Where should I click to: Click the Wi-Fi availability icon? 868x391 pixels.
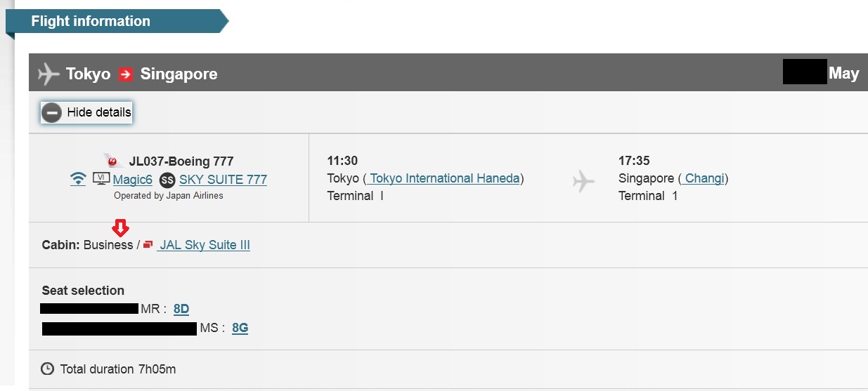pos(78,180)
